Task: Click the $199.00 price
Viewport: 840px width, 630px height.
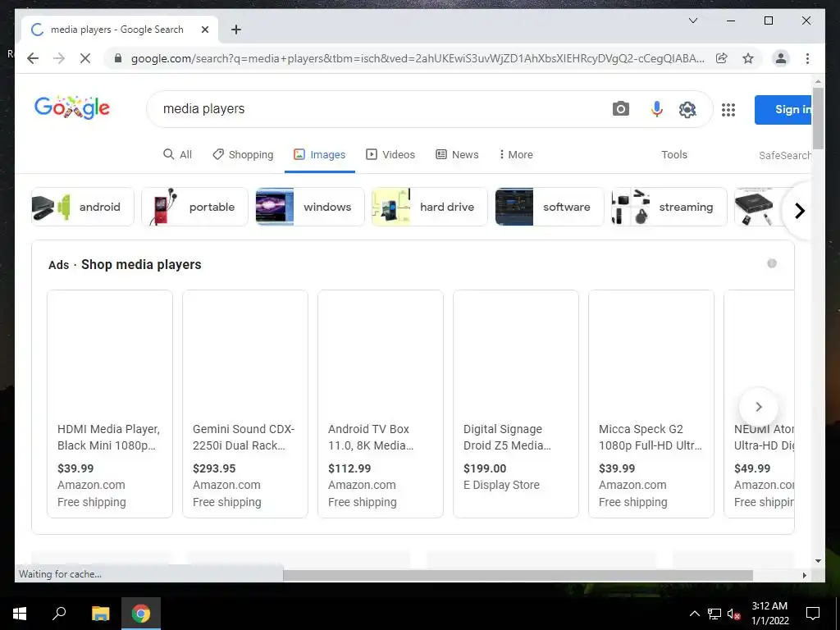Action: pos(485,468)
